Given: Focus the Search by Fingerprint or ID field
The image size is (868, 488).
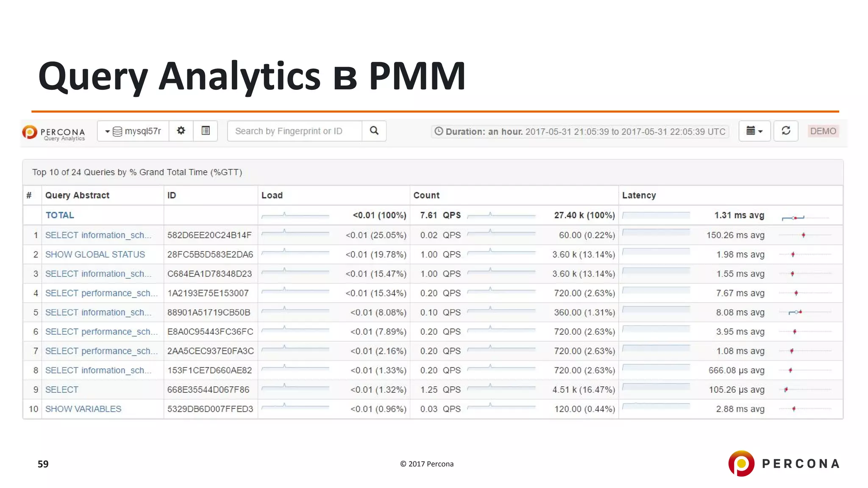Looking at the screenshot, I should [295, 131].
